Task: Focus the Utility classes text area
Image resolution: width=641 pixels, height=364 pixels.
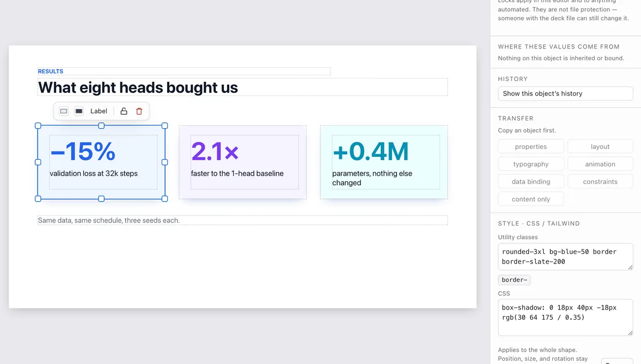Action: [566, 257]
